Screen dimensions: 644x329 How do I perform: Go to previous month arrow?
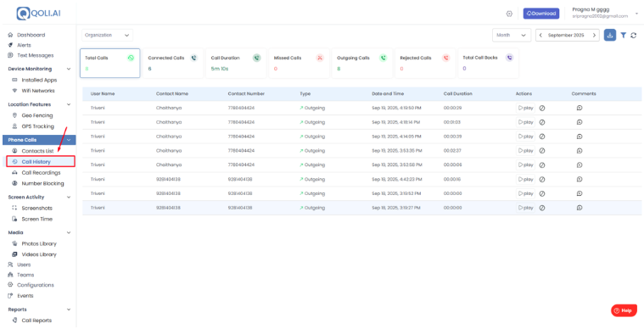(x=540, y=36)
